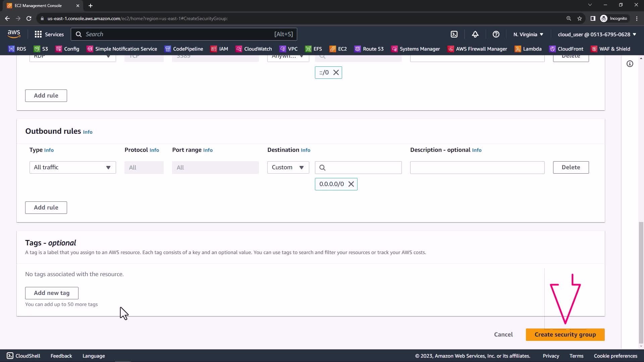Click Add new tag button
Viewport: 644px width, 362px height.
point(52,293)
